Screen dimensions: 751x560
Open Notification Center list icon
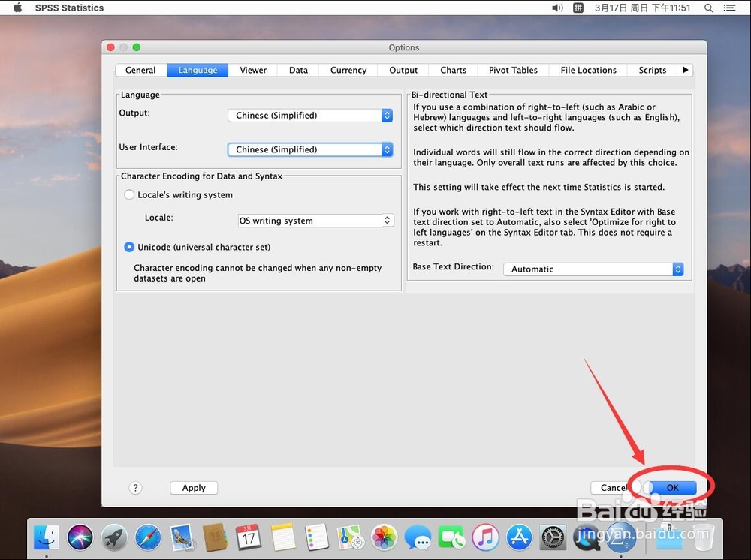pyautogui.click(x=729, y=8)
